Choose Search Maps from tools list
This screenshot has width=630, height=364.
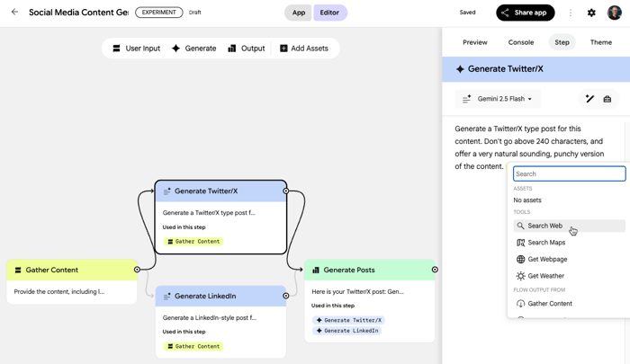coord(546,243)
